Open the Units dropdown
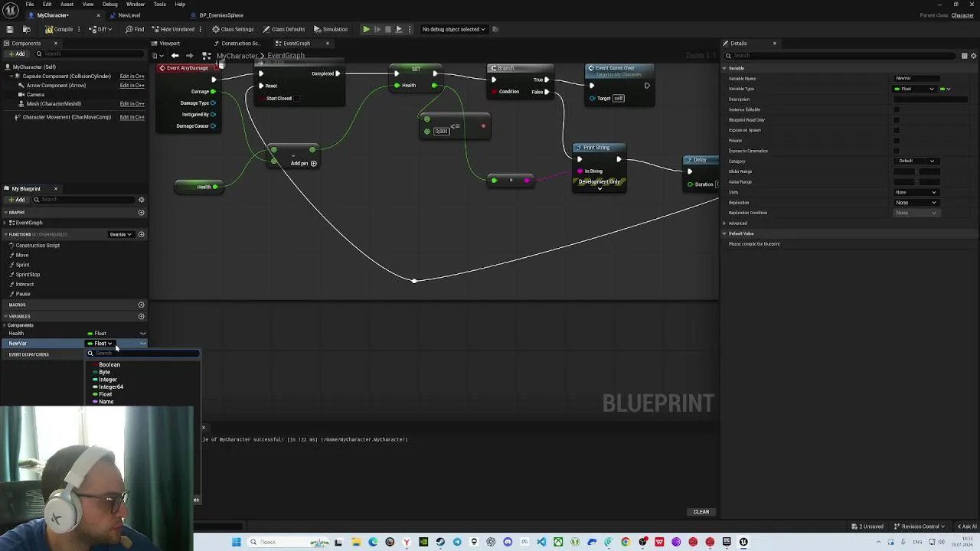The image size is (980, 551). click(916, 192)
